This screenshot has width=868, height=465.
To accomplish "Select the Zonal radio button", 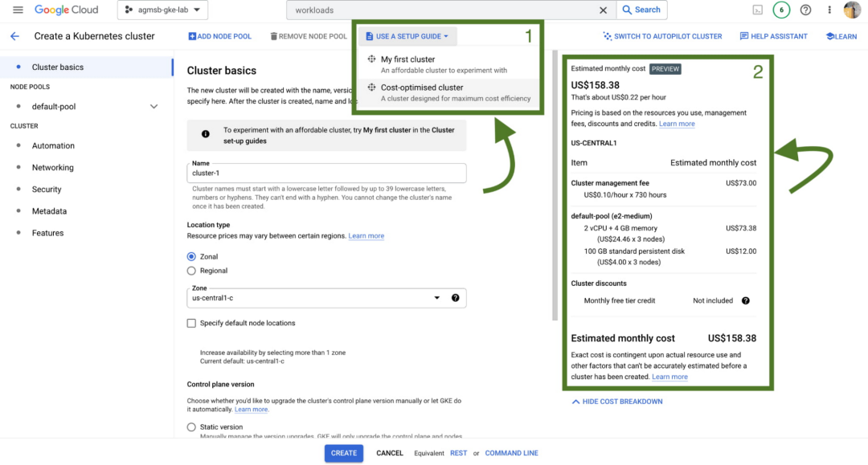I will coord(191,256).
